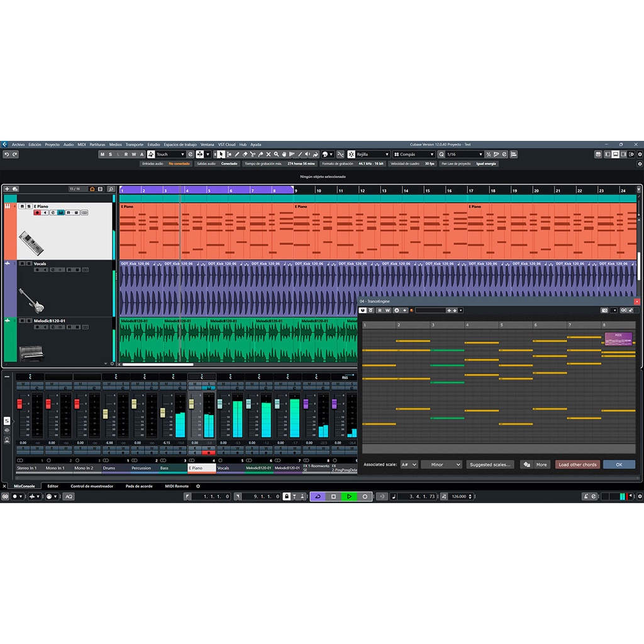
Task: Switch to the Pads de acorde tab
Action: coord(138,486)
